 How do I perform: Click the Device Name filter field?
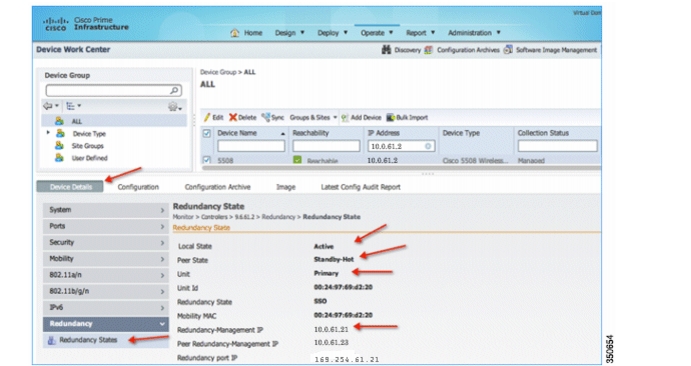point(251,146)
